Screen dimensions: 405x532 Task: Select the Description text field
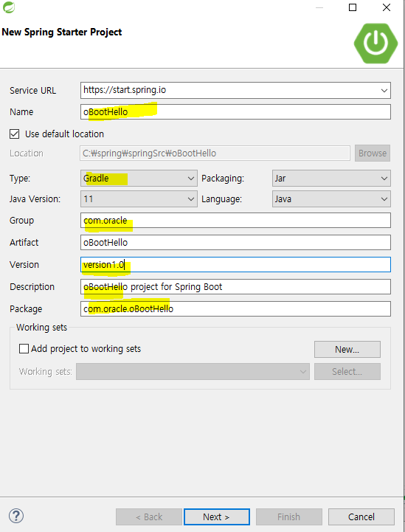[x=235, y=287]
